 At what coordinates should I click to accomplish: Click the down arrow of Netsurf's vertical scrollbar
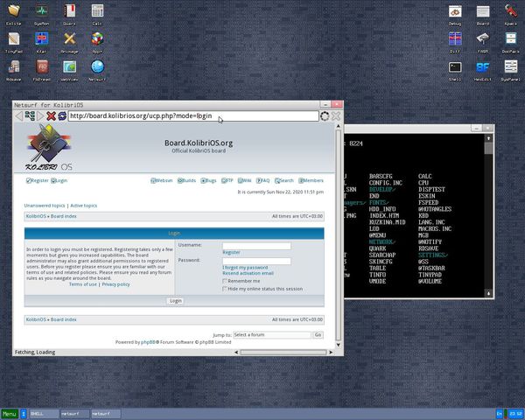[x=338, y=345]
